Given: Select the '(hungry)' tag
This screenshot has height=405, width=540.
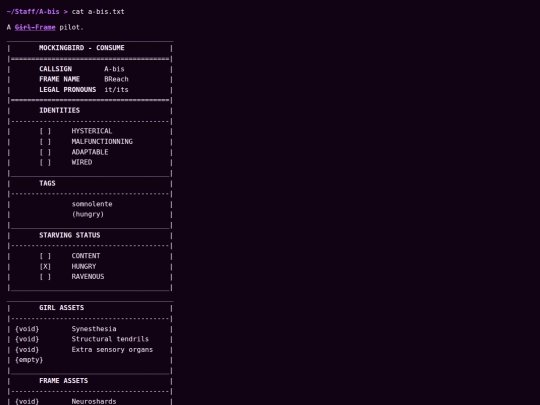Looking at the screenshot, I should [x=88, y=214].
